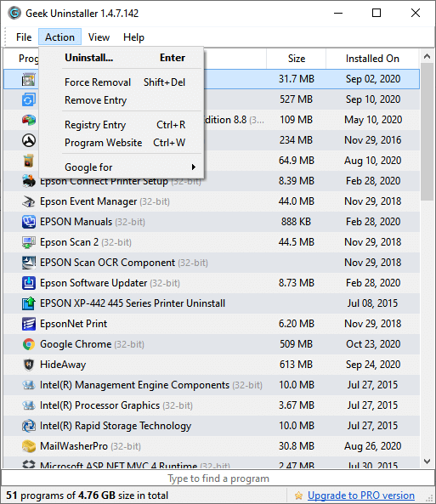
Task: Close the open Action menu
Action: coord(59,37)
